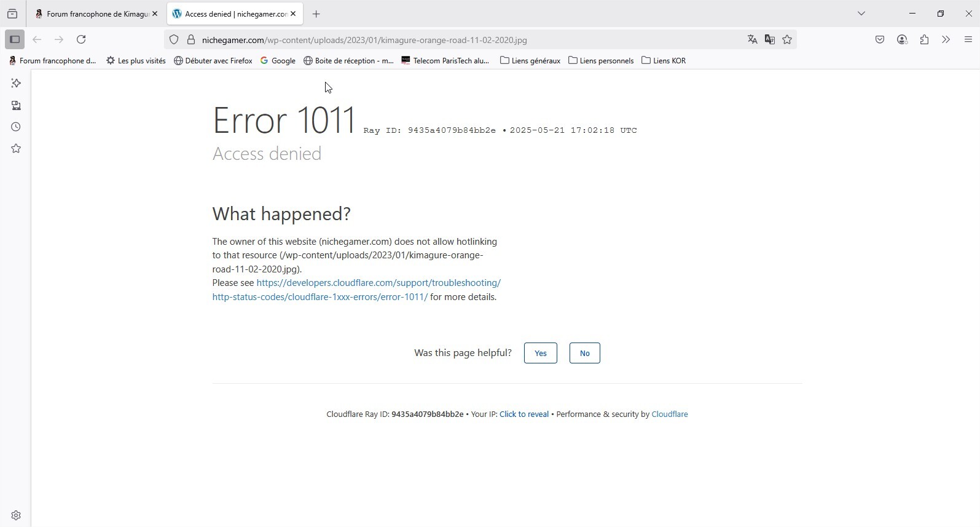Click the What happened? heading
Screen dimensions: 980x527
coord(281,214)
